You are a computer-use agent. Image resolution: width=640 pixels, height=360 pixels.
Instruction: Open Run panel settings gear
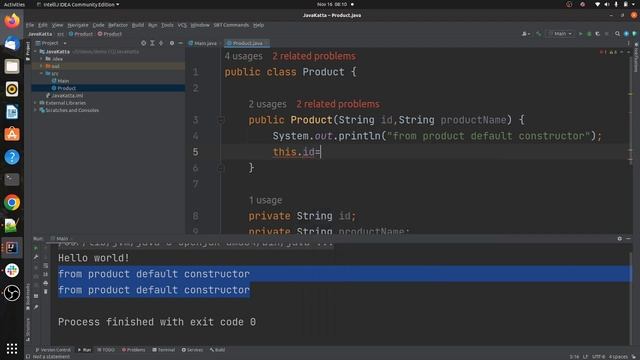[x=620, y=239]
